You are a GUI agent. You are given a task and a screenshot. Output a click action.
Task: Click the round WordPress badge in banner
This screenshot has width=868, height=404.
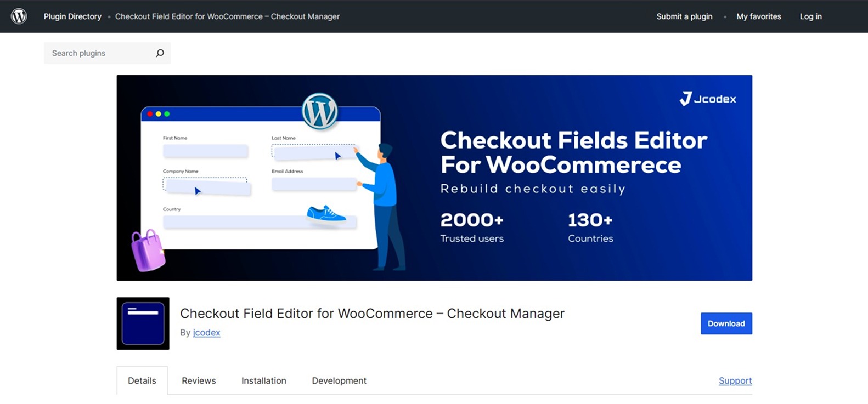[319, 111]
